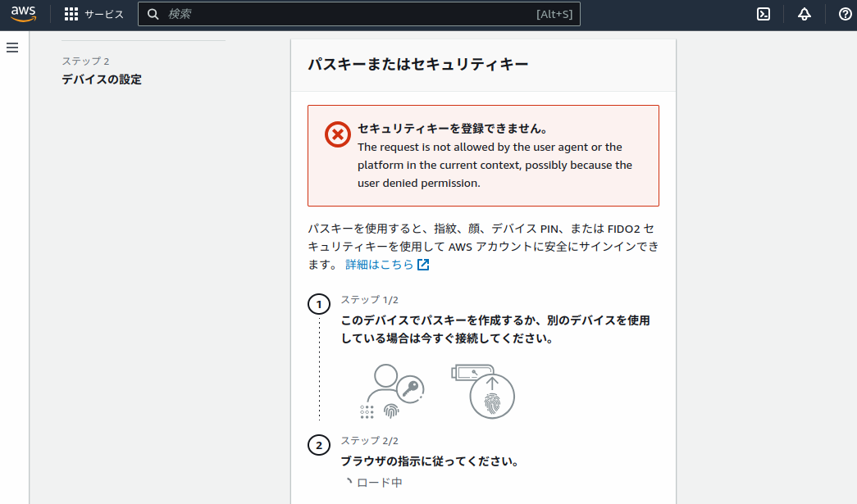857x504 pixels.
Task: Expand the hamburger side navigation menu
Action: pyautogui.click(x=12, y=48)
